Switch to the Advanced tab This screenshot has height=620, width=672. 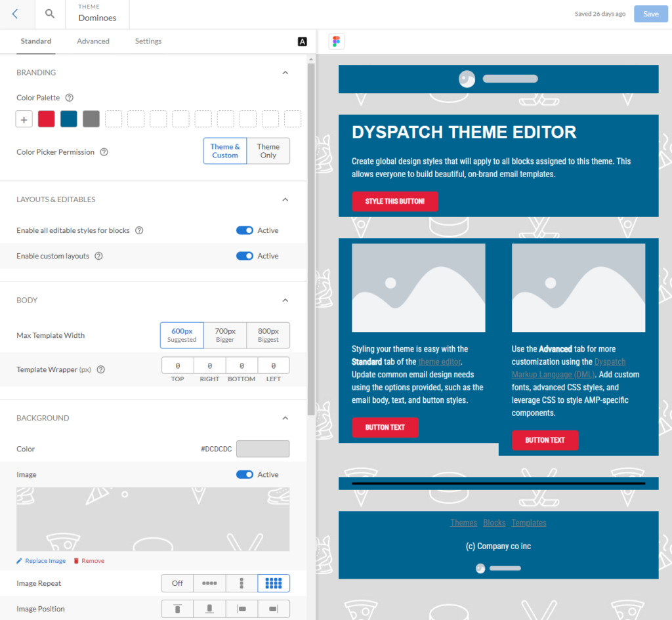coord(93,41)
